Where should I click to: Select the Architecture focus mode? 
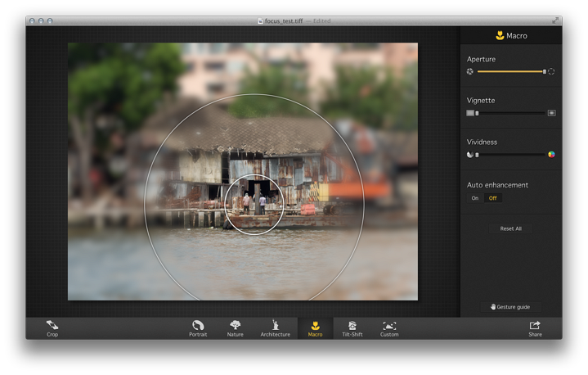point(276,328)
